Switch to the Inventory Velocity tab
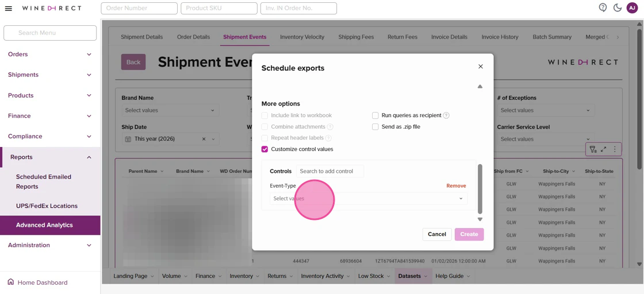 (x=302, y=37)
